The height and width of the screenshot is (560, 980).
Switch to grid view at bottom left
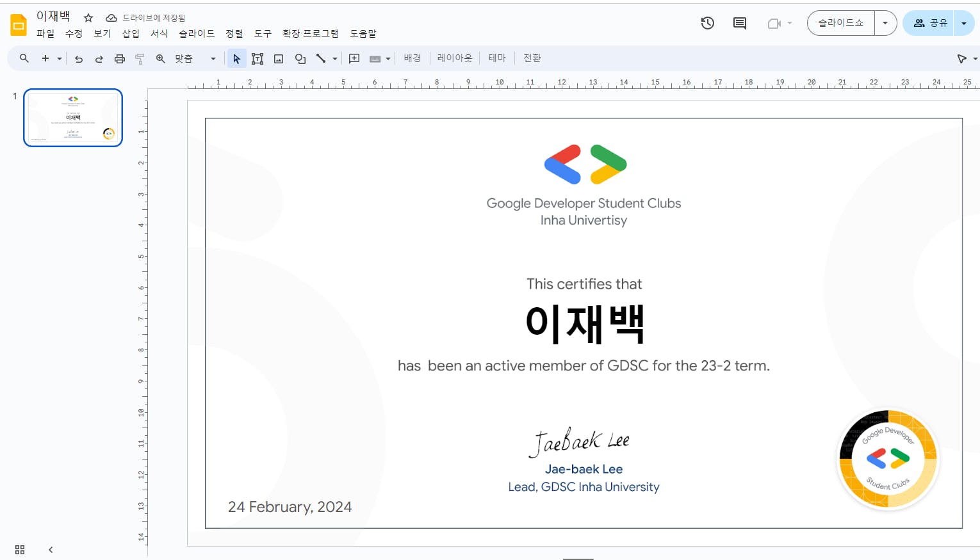click(20, 550)
